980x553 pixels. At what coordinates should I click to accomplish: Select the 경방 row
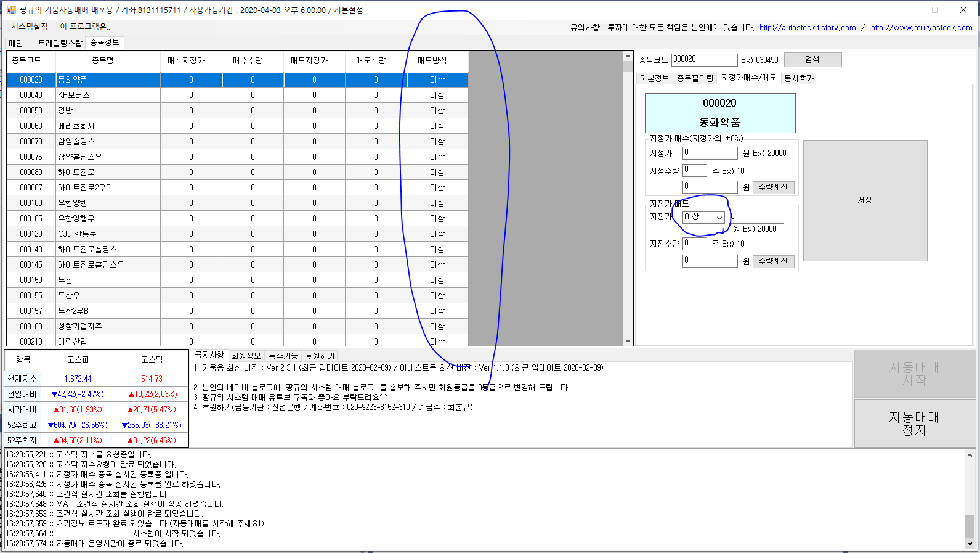point(238,110)
